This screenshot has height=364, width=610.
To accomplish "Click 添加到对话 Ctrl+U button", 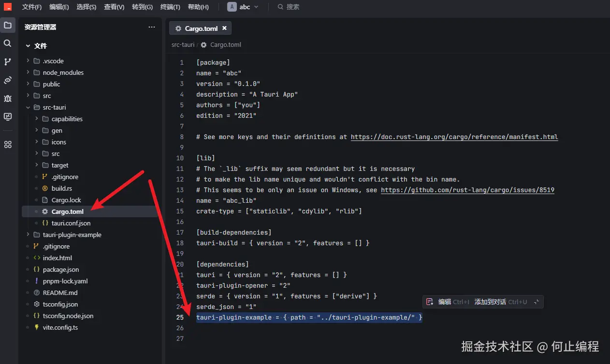I will [x=501, y=302].
